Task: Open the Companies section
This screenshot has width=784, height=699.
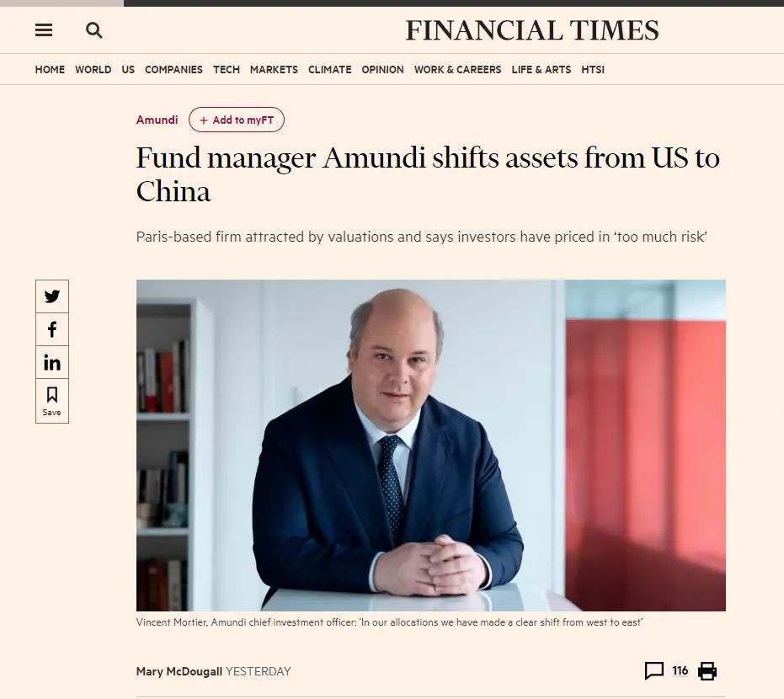Action: tap(173, 70)
